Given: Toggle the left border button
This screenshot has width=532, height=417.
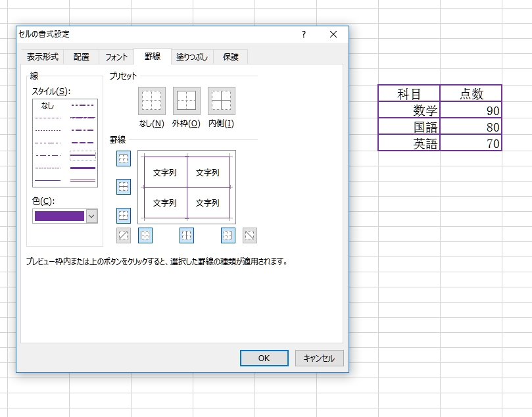Looking at the screenshot, I should [x=145, y=235].
